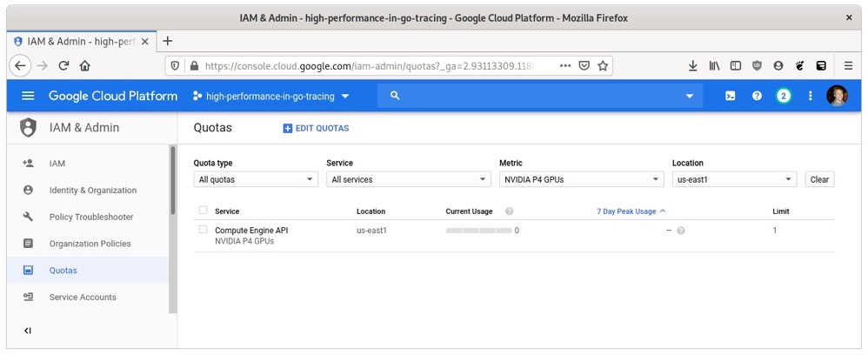Open Firefox account icon in toolbar
This screenshot has height=355, width=868.
778,66
